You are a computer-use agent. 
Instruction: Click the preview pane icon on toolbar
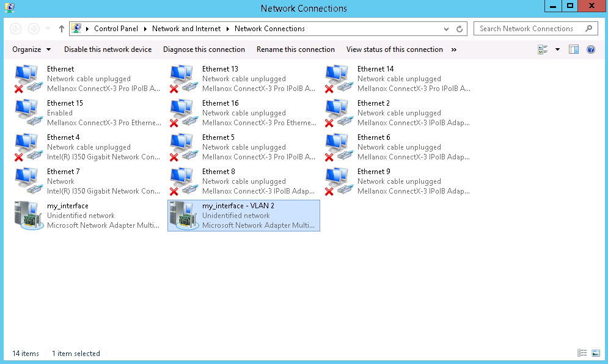tap(573, 49)
